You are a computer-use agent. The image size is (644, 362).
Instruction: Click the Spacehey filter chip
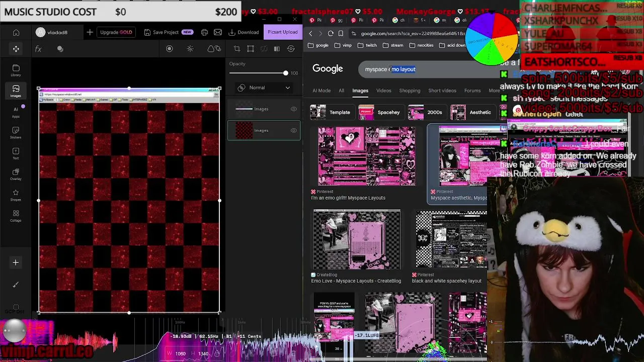pos(380,112)
